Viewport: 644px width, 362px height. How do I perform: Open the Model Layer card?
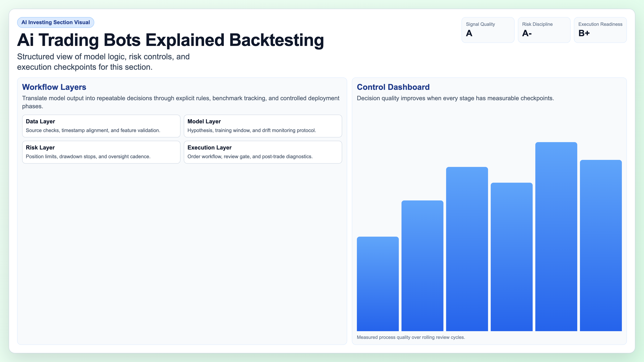tap(263, 126)
